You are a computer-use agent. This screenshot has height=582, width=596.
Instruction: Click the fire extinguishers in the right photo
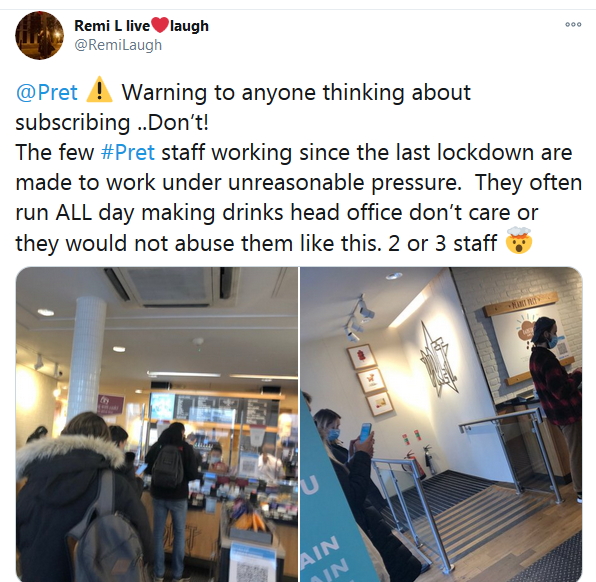click(x=421, y=462)
